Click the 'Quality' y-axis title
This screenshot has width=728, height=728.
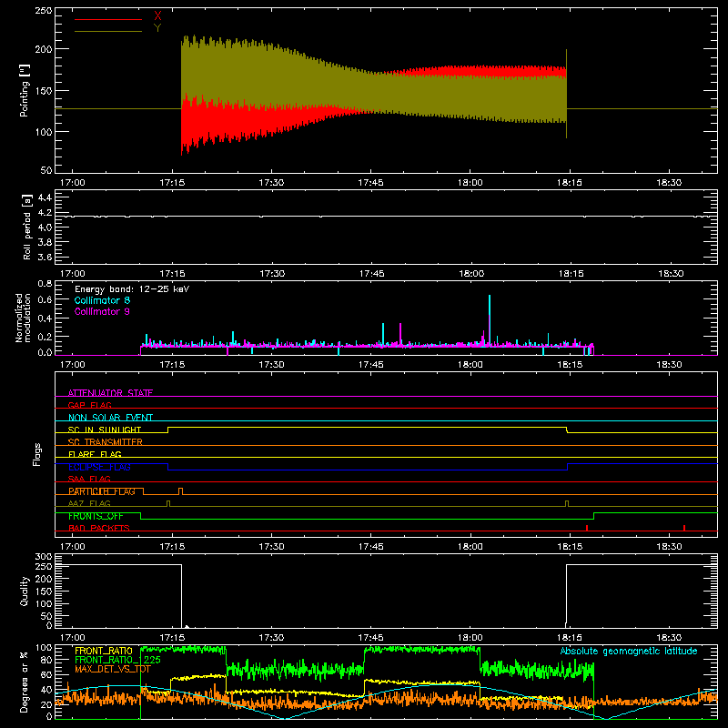pyautogui.click(x=25, y=591)
